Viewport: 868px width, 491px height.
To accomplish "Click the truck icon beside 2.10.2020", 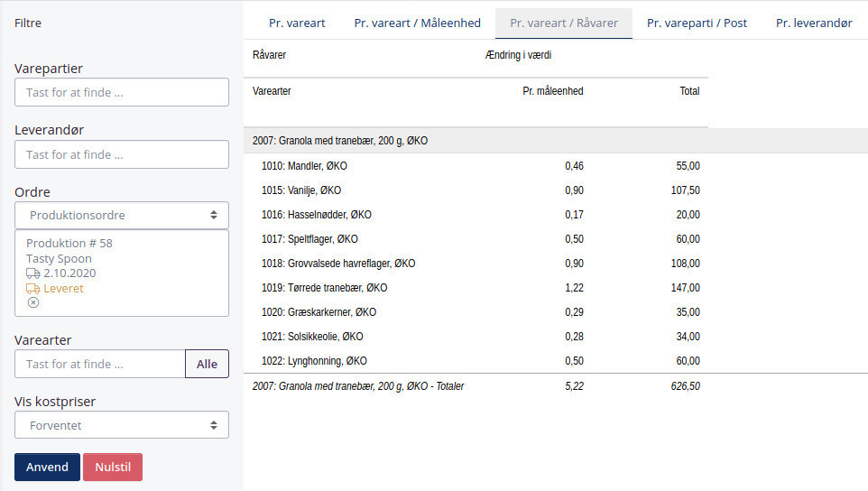I will pos(32,273).
